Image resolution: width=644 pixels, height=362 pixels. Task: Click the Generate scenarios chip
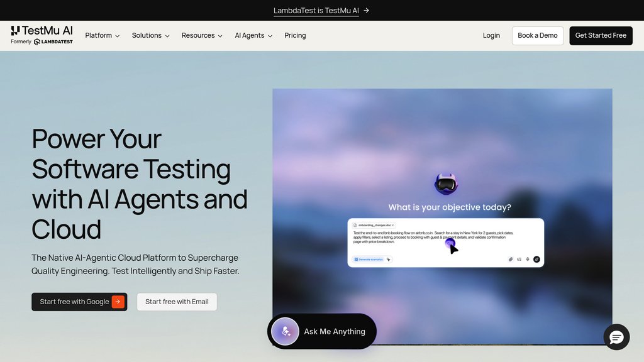[x=369, y=260]
